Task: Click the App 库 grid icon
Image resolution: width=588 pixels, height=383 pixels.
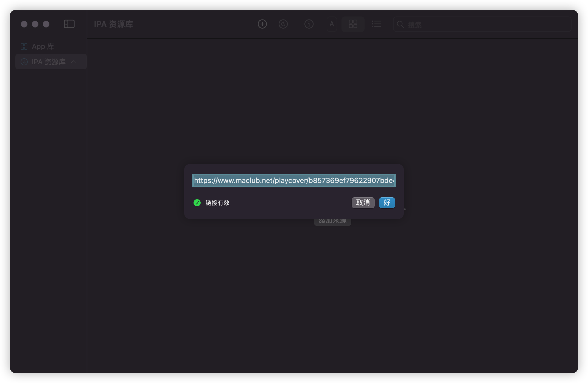Action: tap(24, 46)
